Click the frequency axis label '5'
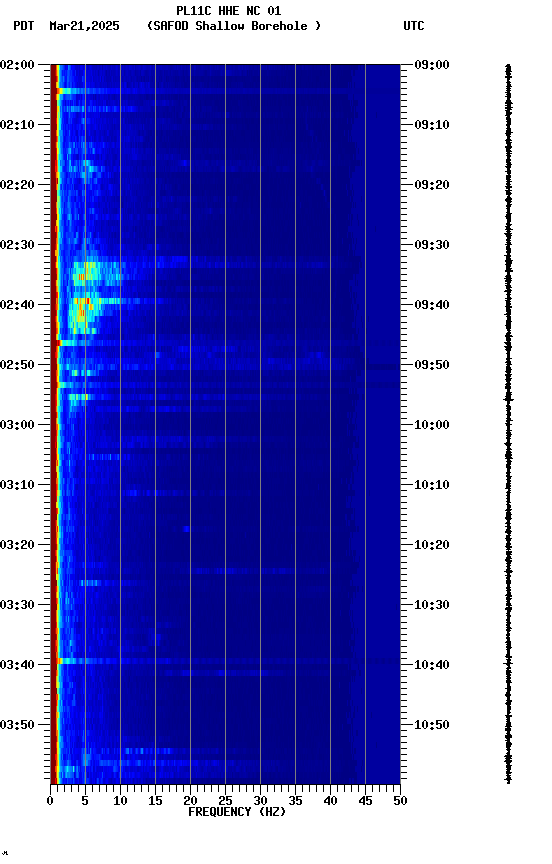The height and width of the screenshot is (864, 552). click(x=85, y=802)
